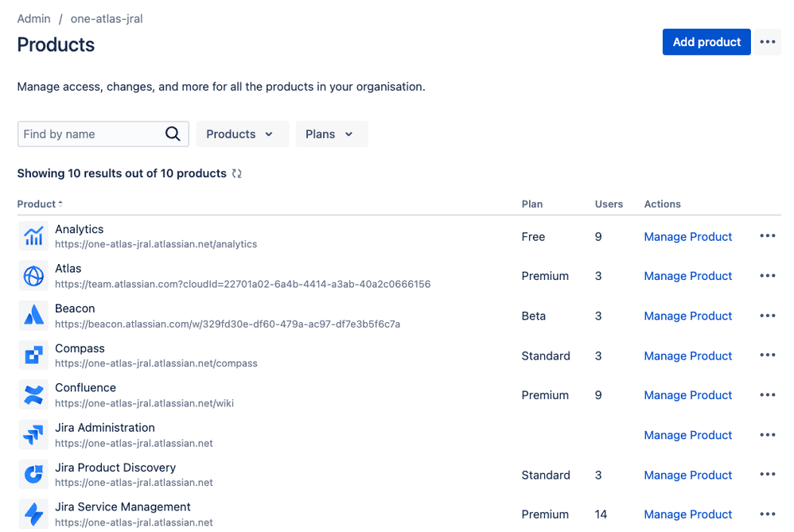Sort by the Product column header

(x=40, y=204)
